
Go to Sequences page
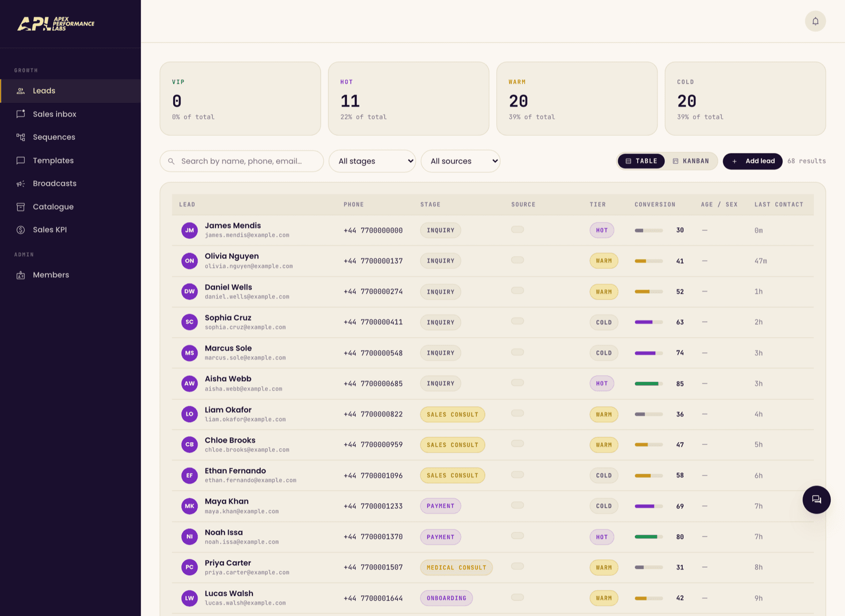coord(71,137)
